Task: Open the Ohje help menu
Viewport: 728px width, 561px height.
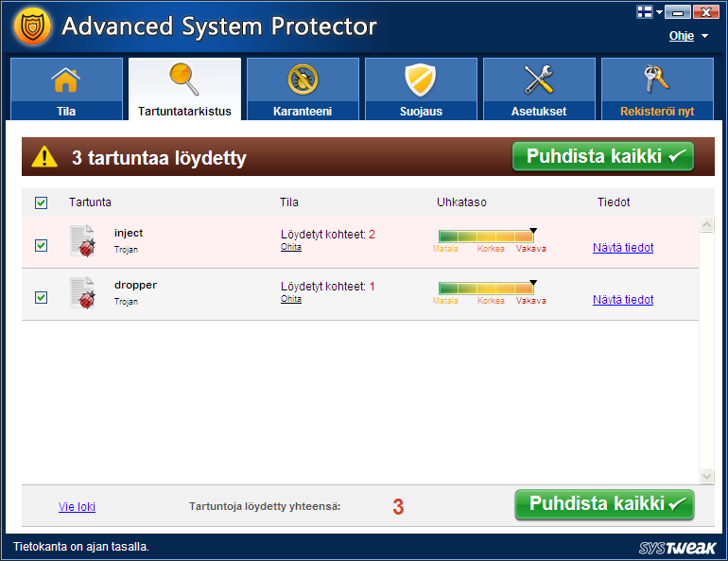Action: pos(681,36)
